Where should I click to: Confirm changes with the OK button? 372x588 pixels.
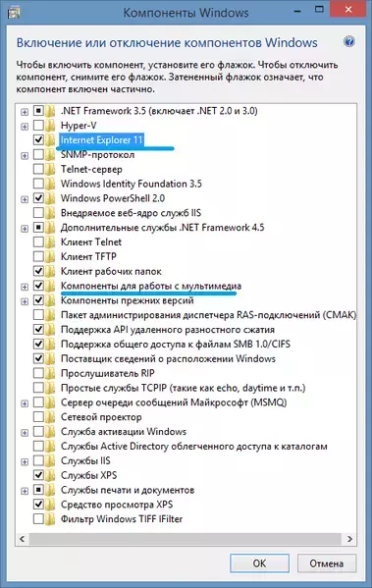click(259, 563)
